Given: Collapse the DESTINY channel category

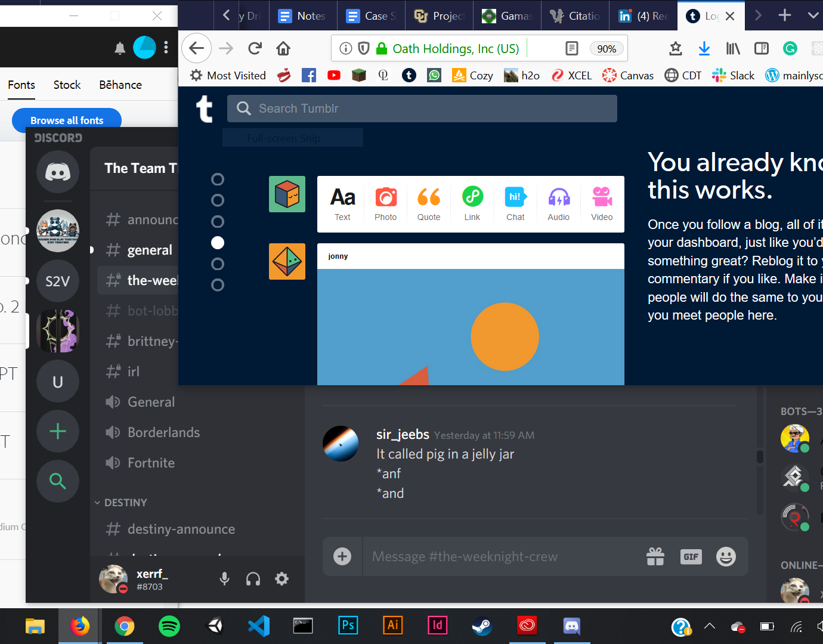Looking at the screenshot, I should point(121,503).
